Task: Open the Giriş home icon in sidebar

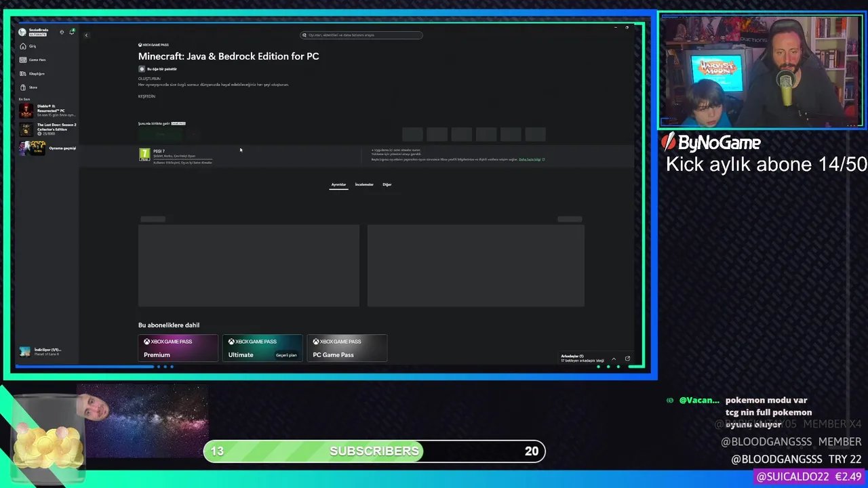Action: (x=23, y=46)
